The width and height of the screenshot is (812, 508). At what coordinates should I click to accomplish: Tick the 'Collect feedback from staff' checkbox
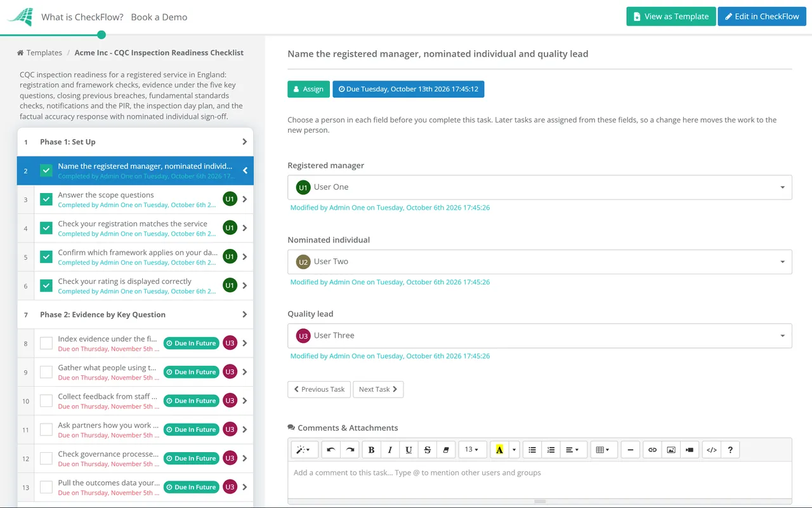point(46,401)
